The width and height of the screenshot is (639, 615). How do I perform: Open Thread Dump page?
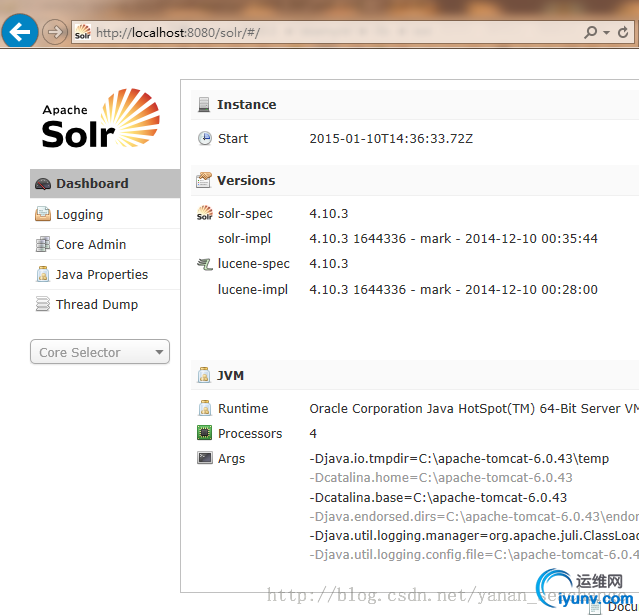coord(105,304)
